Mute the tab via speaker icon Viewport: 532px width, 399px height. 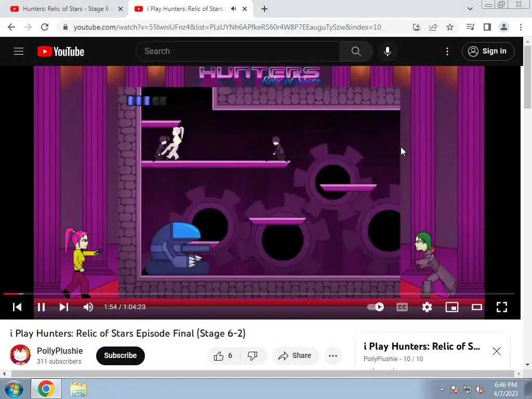(233, 9)
